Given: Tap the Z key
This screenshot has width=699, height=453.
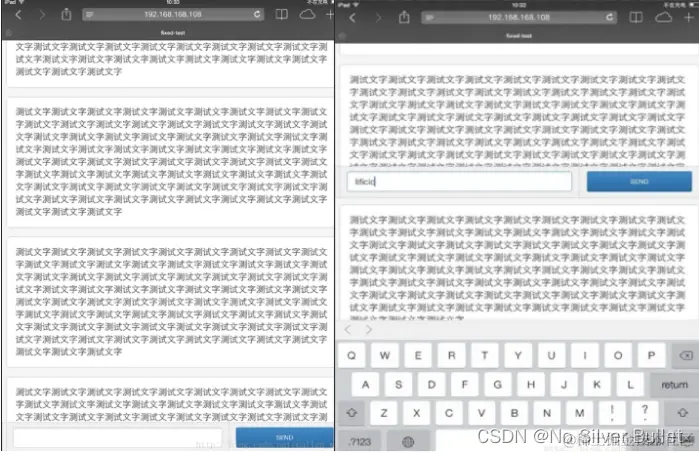Looking at the screenshot, I should tap(384, 413).
